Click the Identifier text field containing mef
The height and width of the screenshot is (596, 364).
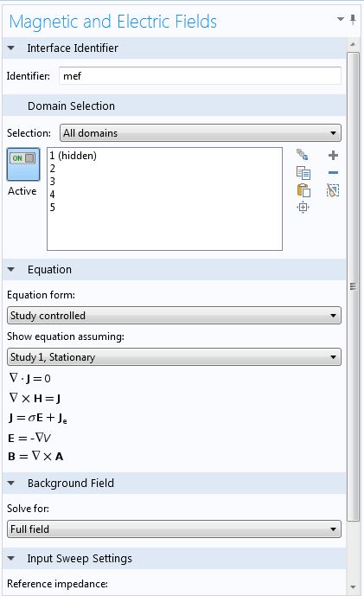pyautogui.click(x=200, y=76)
